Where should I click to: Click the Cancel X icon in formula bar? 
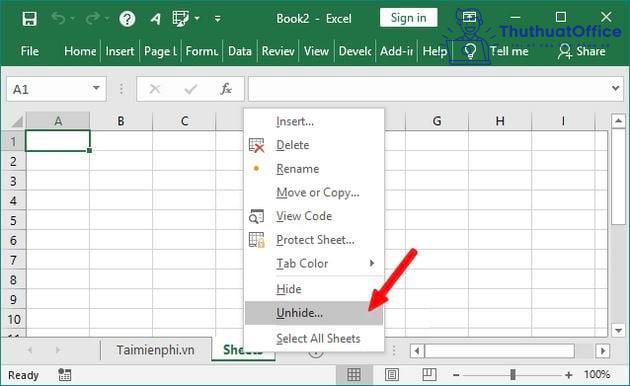pos(155,89)
